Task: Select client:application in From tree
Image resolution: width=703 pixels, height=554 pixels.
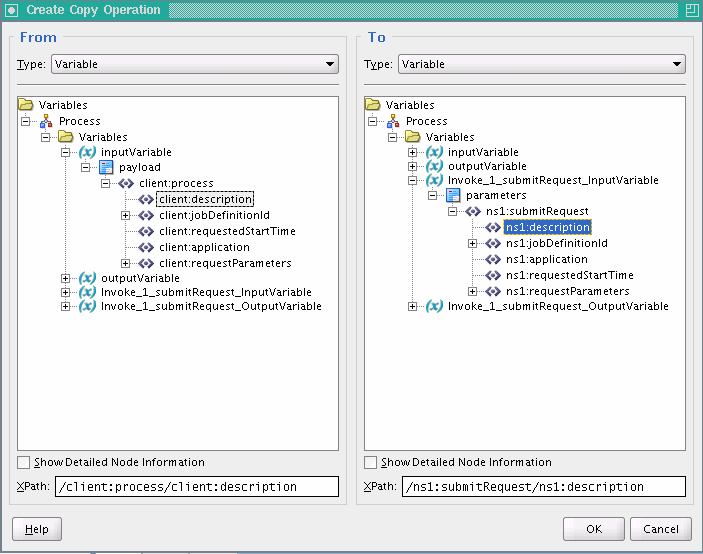Action: click(204, 247)
